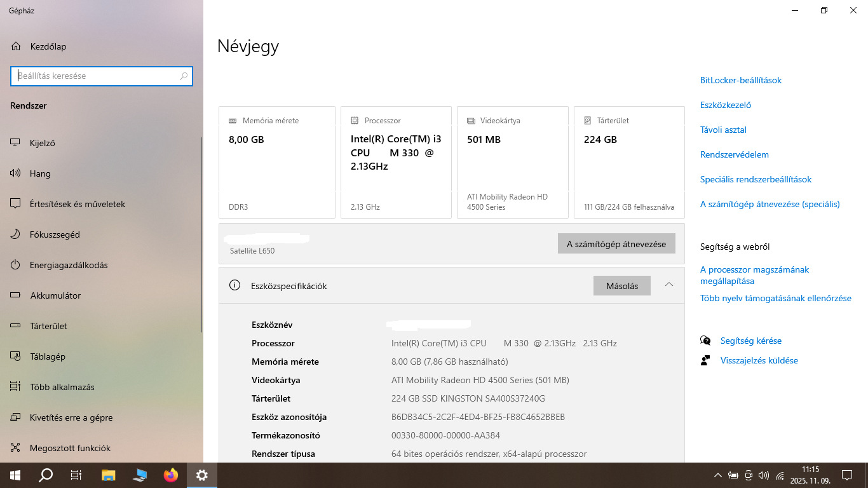Click Visszajelzés küldése link text
Image resolution: width=868 pixels, height=488 pixels.
click(759, 360)
